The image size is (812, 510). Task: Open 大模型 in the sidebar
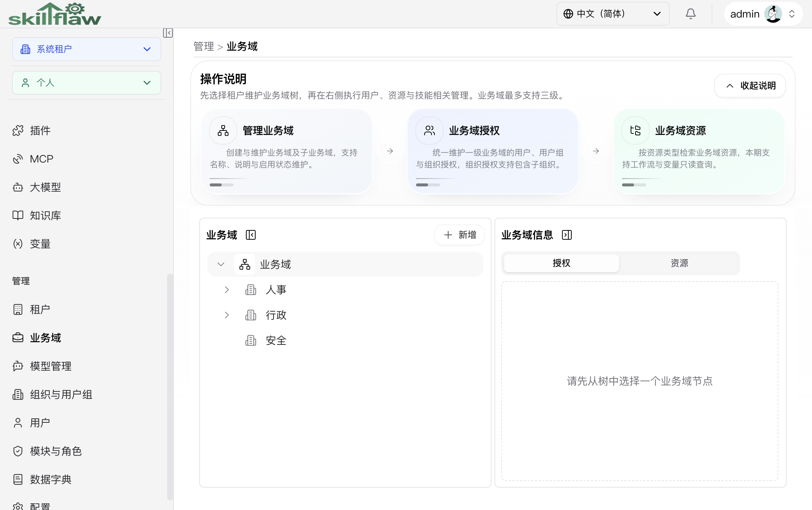click(46, 187)
